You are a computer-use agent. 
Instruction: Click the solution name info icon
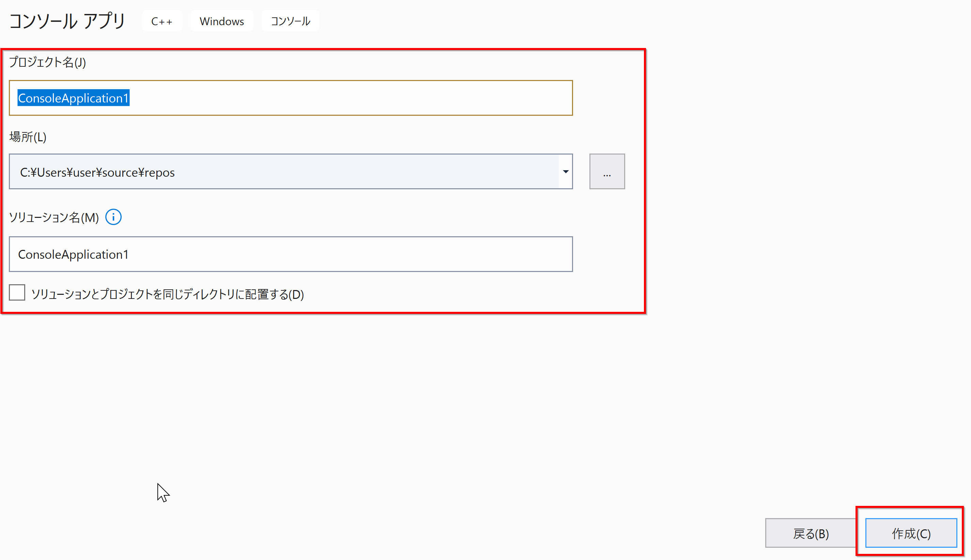click(113, 217)
